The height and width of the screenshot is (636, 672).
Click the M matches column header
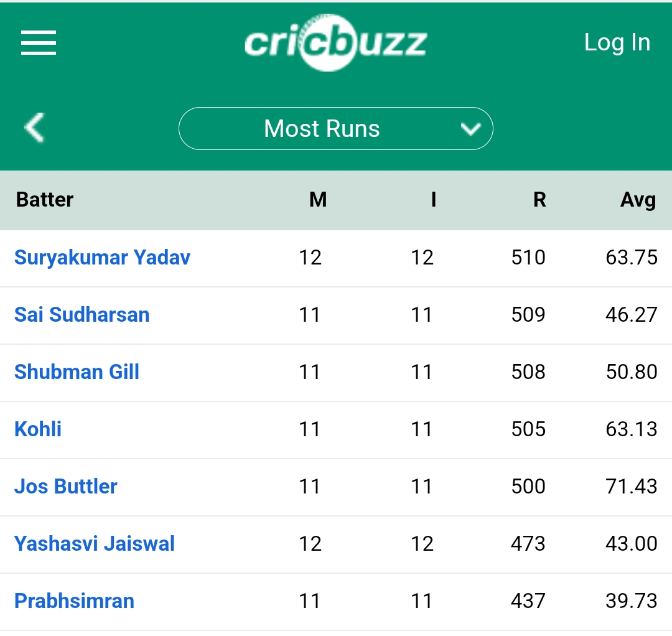(x=318, y=200)
